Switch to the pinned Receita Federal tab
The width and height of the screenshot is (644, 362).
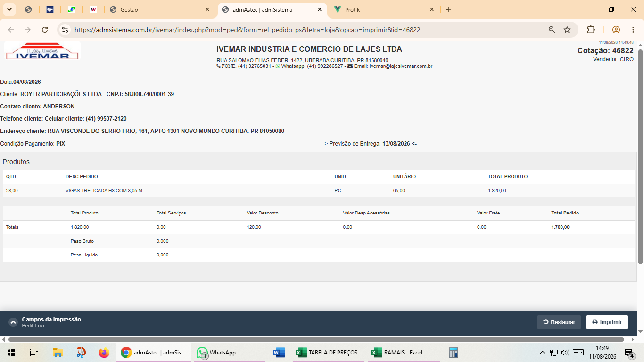pyautogui.click(x=50, y=9)
